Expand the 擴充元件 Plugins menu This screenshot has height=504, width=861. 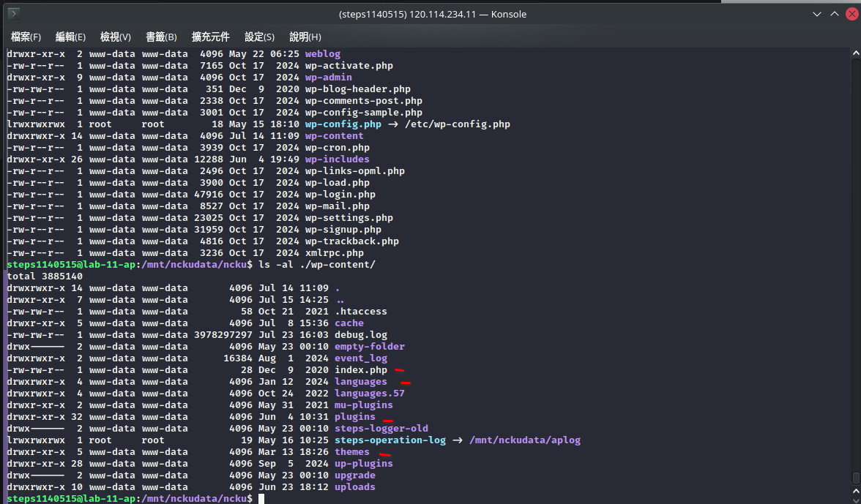(210, 37)
